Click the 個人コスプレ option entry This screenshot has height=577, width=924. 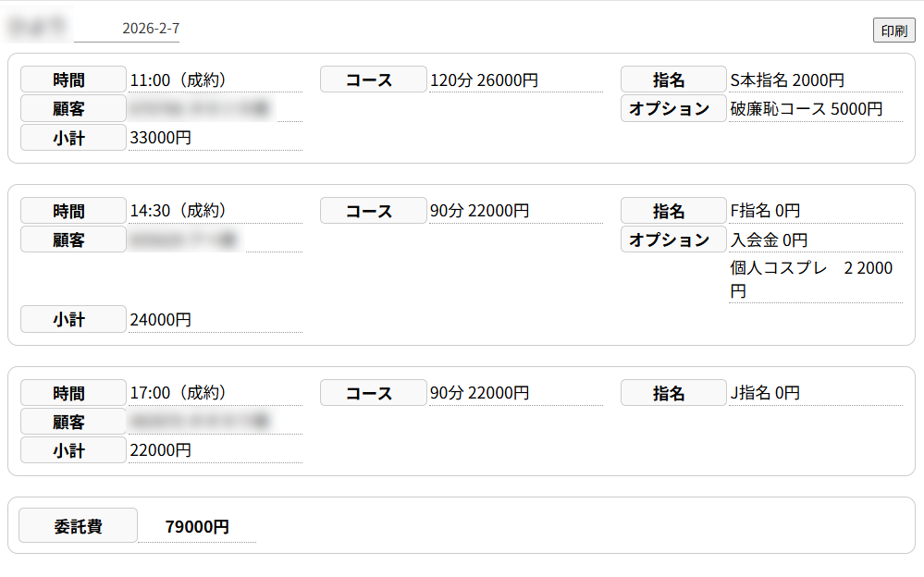tap(811, 279)
